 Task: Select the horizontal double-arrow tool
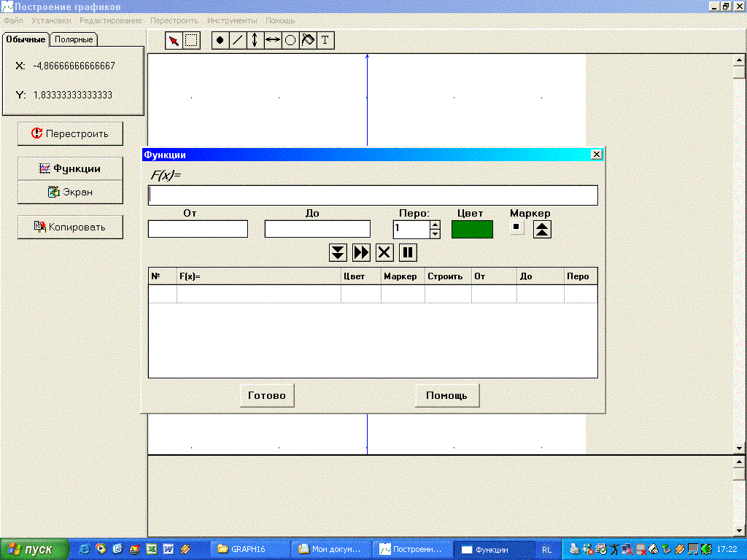click(x=272, y=41)
